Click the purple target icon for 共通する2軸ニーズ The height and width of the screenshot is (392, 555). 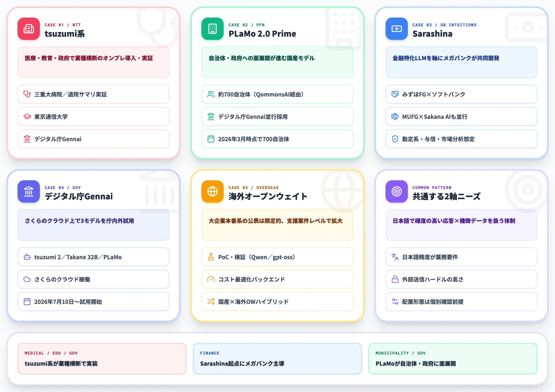click(x=397, y=192)
